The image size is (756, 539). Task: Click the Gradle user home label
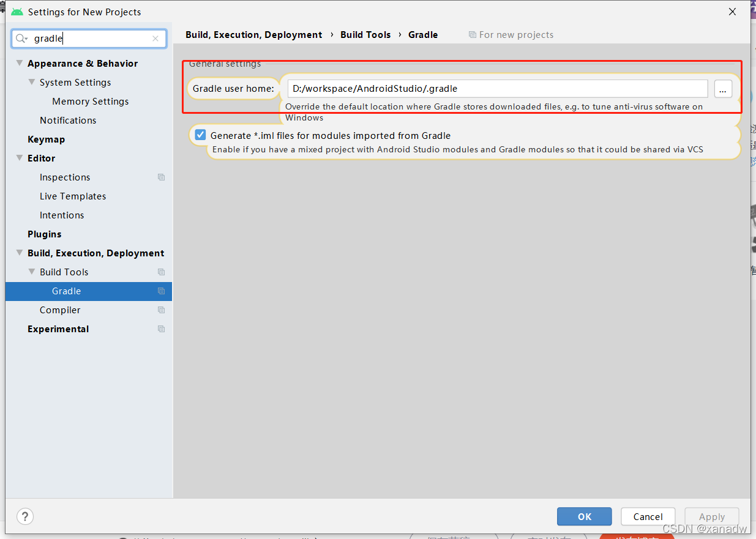click(233, 89)
